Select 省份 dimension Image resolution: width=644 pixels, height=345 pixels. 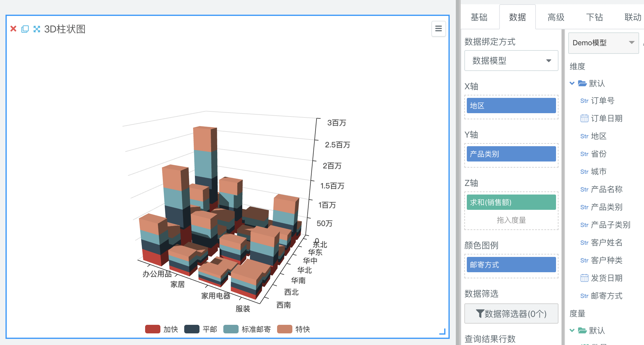coord(598,154)
